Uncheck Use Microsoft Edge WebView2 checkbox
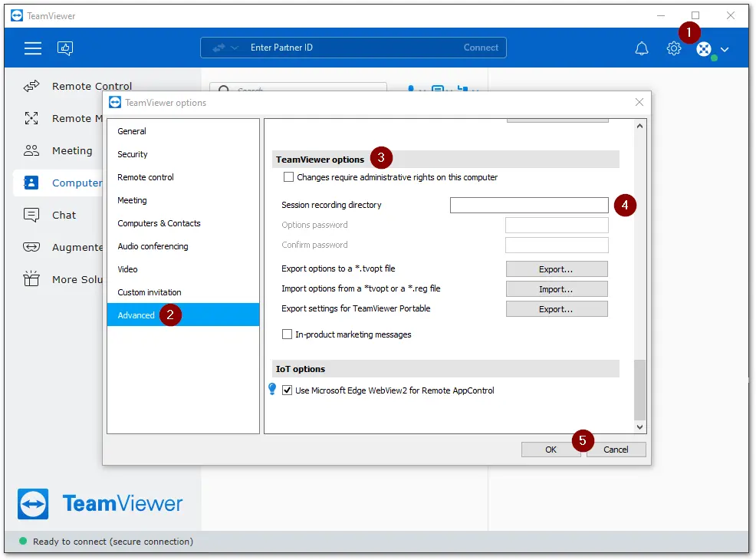 click(x=287, y=390)
